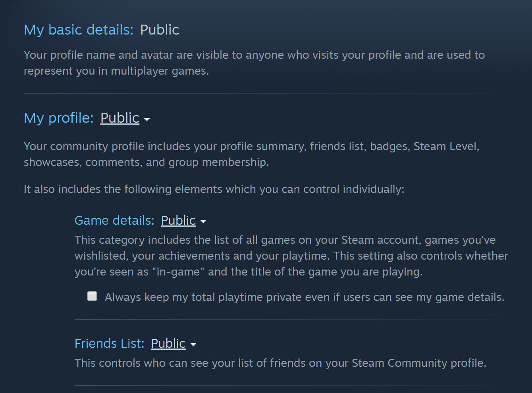Click the profile name and avatar description text

tap(254, 63)
